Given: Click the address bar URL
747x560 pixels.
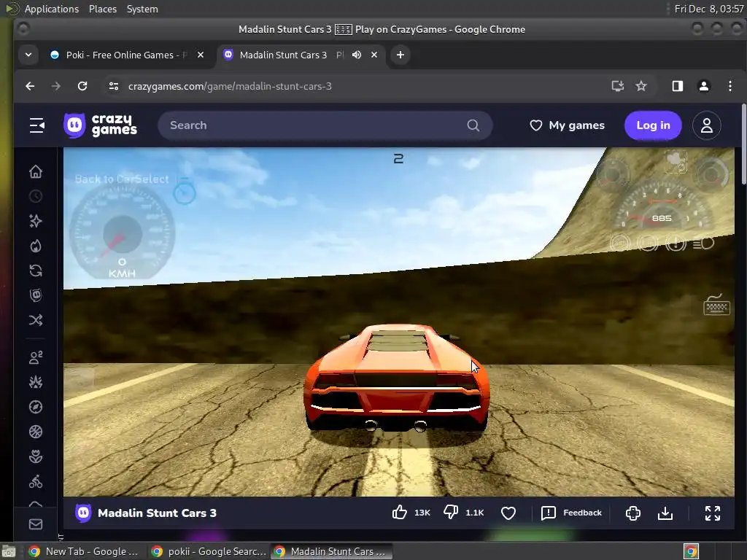Looking at the screenshot, I should (230, 86).
